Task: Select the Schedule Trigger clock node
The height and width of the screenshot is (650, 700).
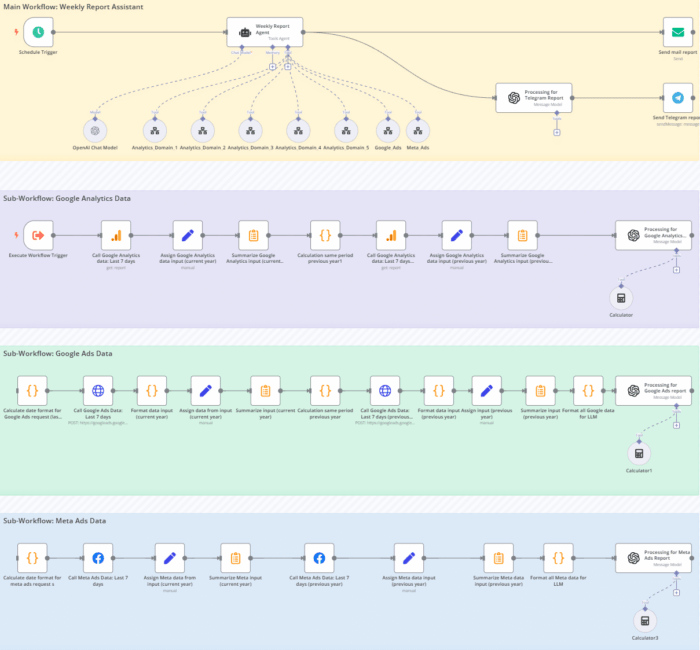Action: coord(38,32)
